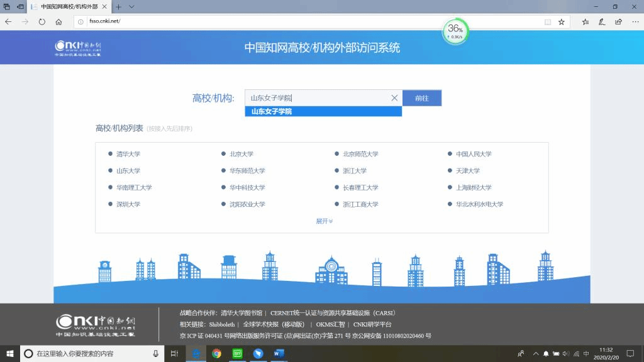Click the 浙江大学 institution link
Image resolution: width=644 pixels, height=362 pixels.
pyautogui.click(x=354, y=171)
